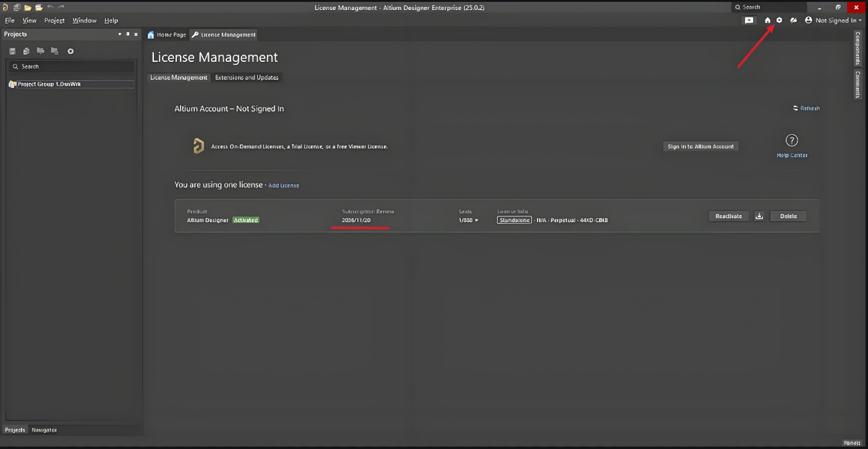The image size is (868, 449).
Task: Click the user avatar icon
Action: click(809, 20)
